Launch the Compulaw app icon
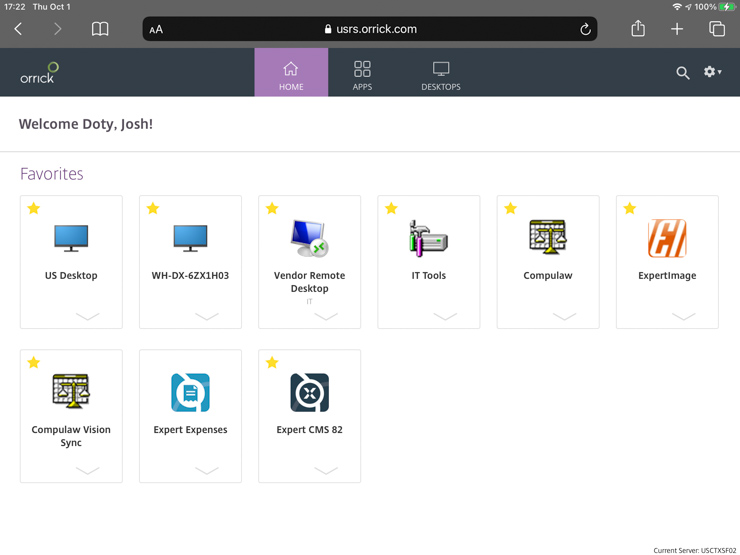 click(x=547, y=239)
